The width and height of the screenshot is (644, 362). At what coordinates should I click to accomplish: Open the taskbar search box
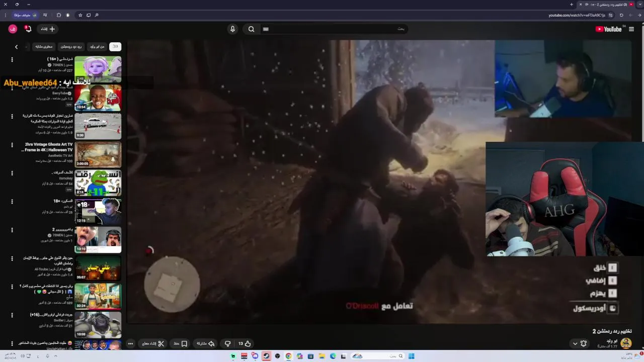point(377,356)
